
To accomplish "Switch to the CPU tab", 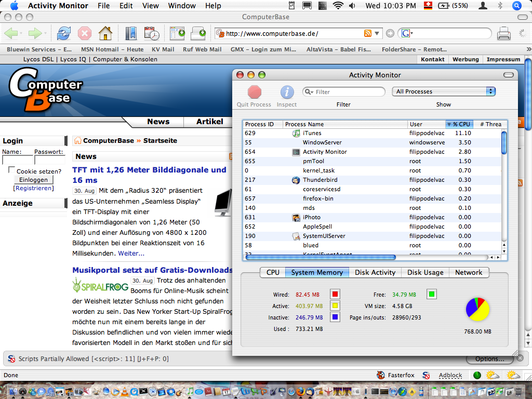I will tap(273, 272).
